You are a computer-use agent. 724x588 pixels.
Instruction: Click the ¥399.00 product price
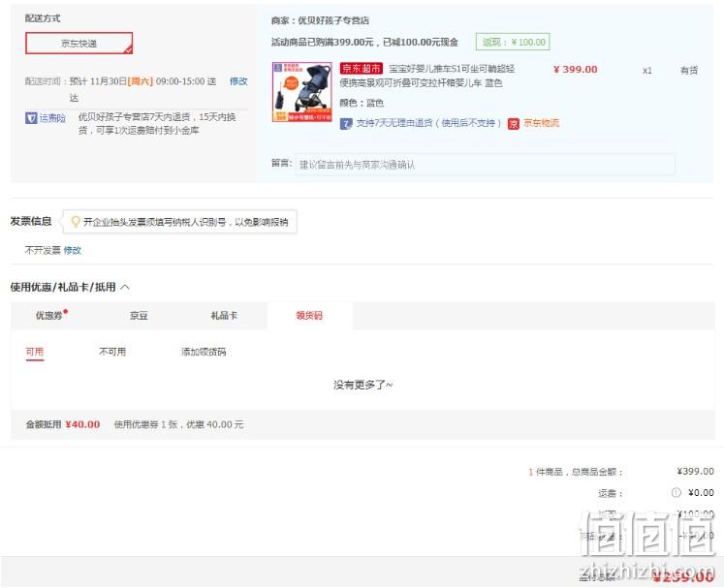pyautogui.click(x=576, y=69)
